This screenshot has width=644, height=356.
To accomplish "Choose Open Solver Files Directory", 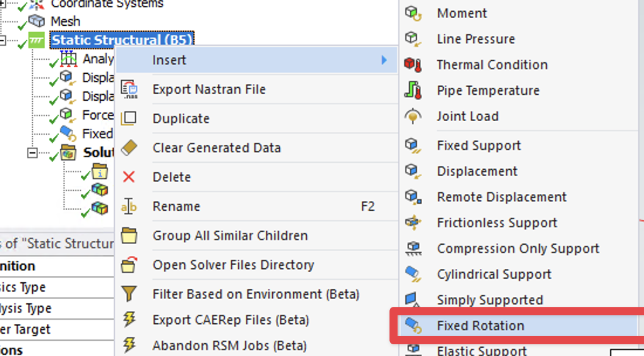I will click(x=233, y=265).
